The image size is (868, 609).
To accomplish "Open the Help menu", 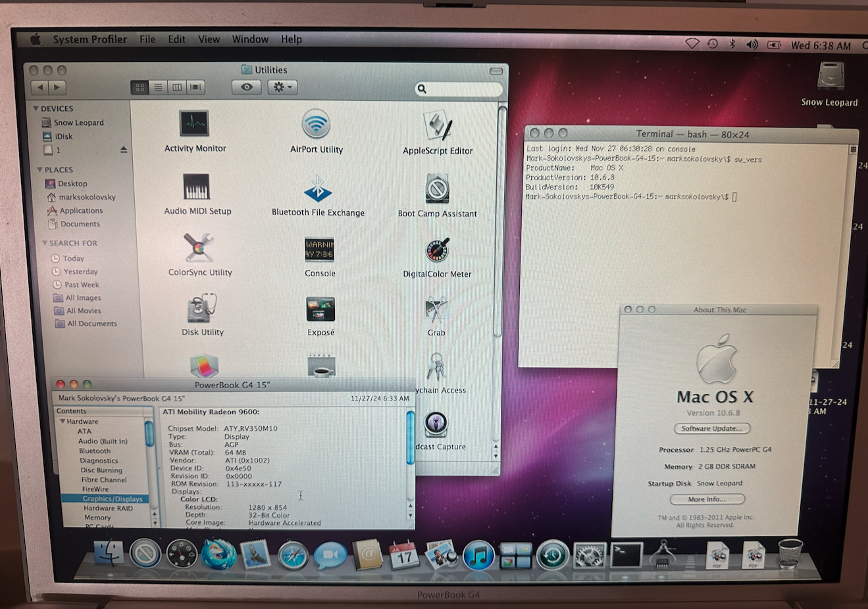I will click(x=291, y=39).
